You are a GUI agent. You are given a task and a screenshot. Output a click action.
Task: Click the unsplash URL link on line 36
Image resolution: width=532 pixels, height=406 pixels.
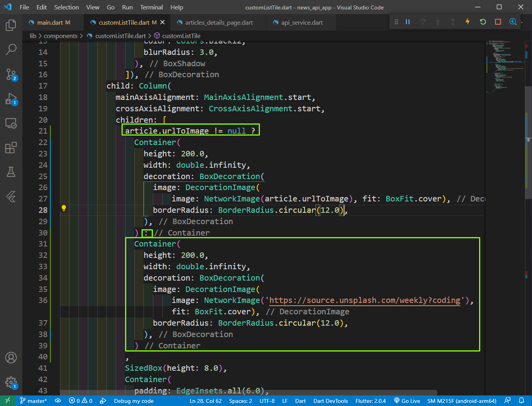(x=365, y=301)
